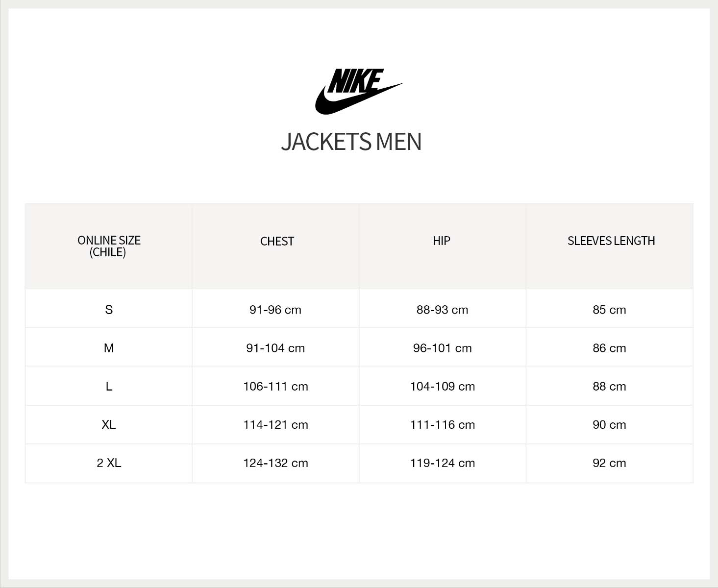This screenshot has width=718, height=588.
Task: Click the 92 cm sleeve length cell
Action: (609, 463)
